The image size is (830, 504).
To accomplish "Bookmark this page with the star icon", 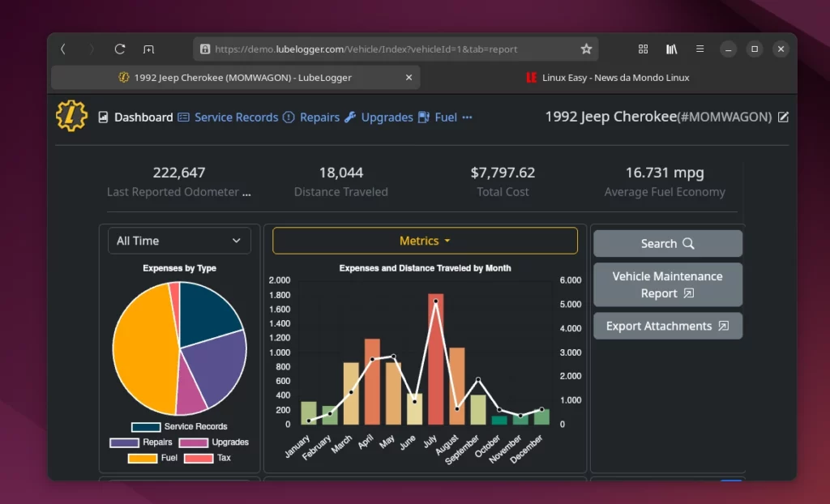I will pos(586,49).
